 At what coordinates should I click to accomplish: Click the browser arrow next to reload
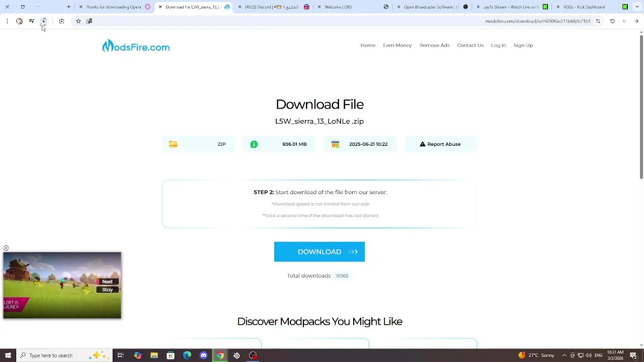click(x=624, y=21)
